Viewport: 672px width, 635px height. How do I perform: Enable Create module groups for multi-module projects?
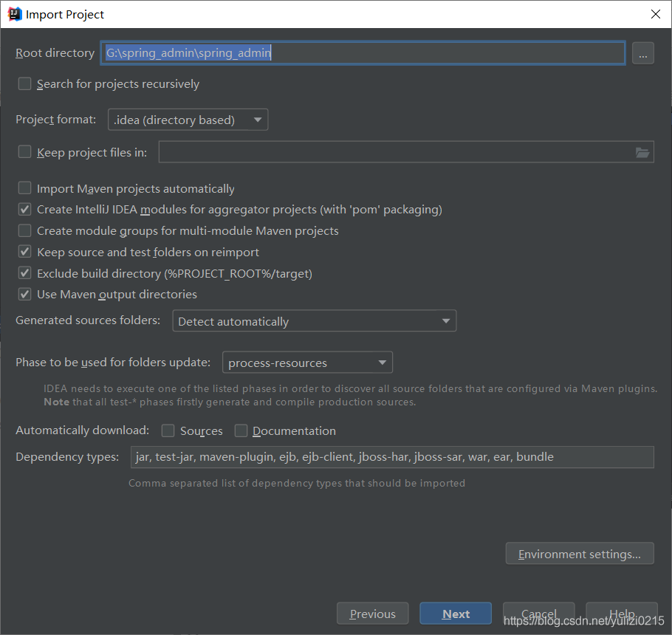coord(25,231)
